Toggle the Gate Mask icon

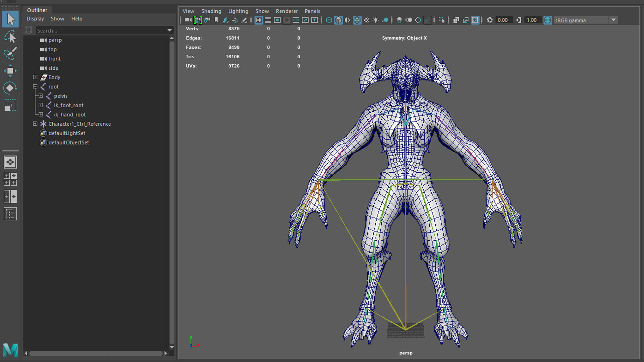tap(287, 20)
